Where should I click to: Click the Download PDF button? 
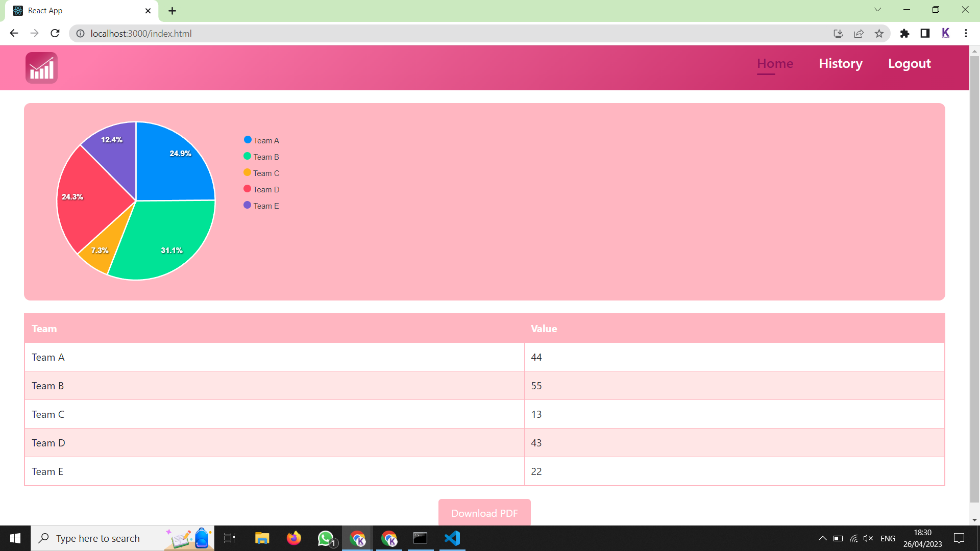(484, 513)
